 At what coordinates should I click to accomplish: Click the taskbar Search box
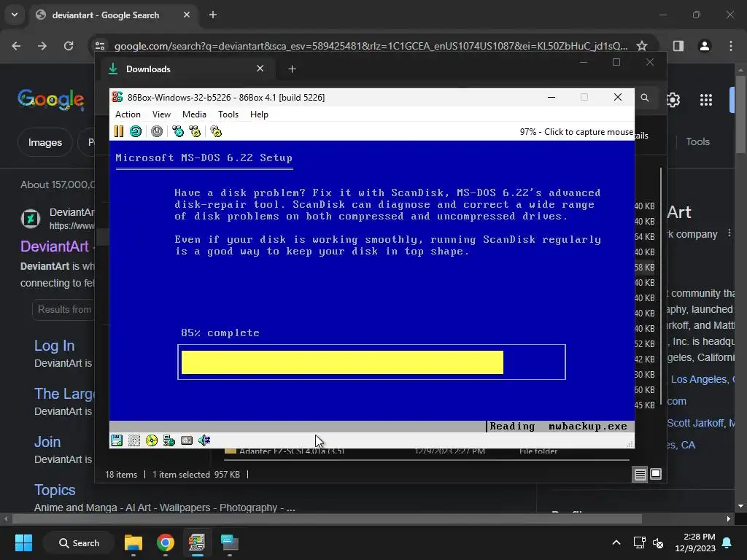tap(79, 542)
